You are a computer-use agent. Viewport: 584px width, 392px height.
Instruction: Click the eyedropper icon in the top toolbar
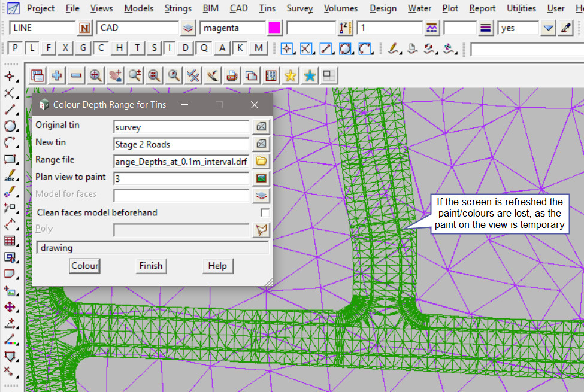coord(565,28)
